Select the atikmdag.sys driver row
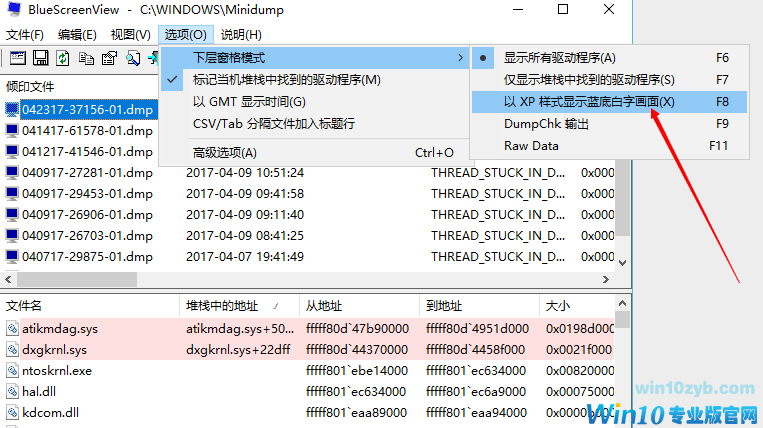Viewport: 763px width, 428px height. click(309, 329)
